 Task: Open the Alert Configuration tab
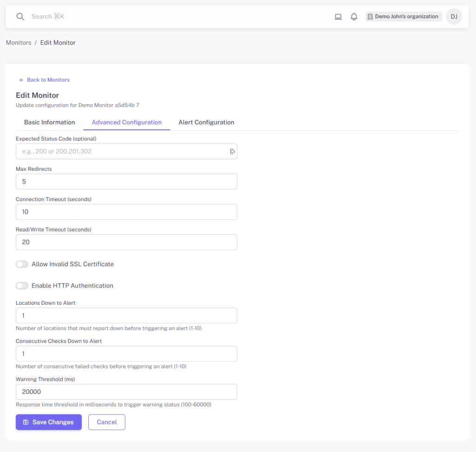(206, 122)
